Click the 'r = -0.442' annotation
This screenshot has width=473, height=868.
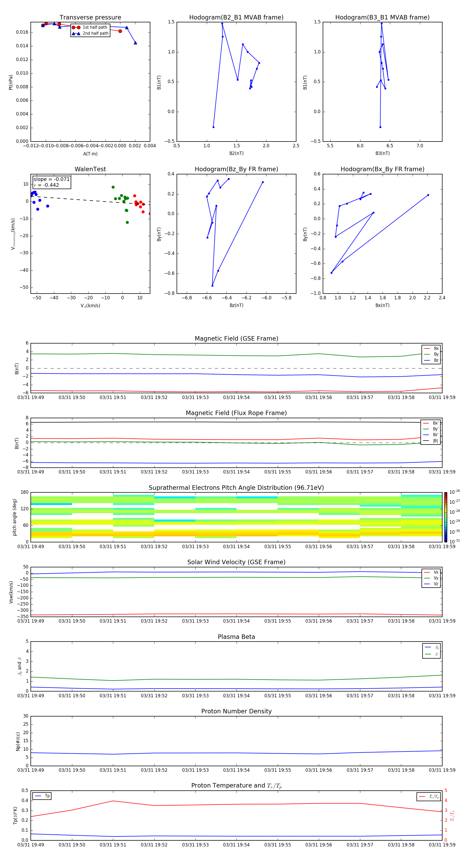(x=47, y=185)
